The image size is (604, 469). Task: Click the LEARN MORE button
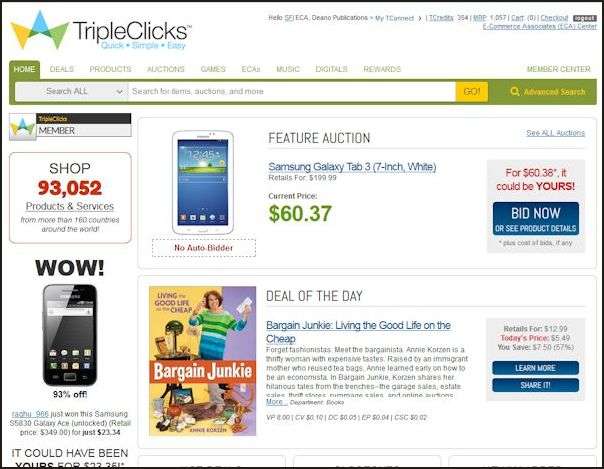tap(535, 368)
